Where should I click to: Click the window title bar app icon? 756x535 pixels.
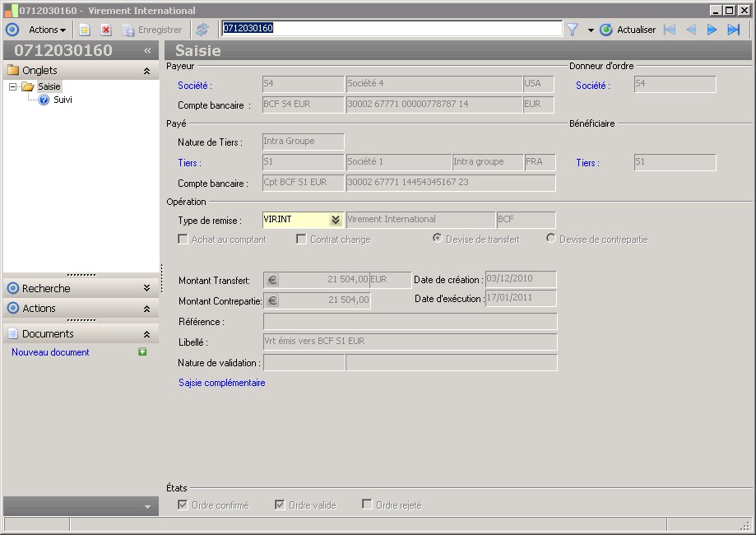(x=11, y=11)
